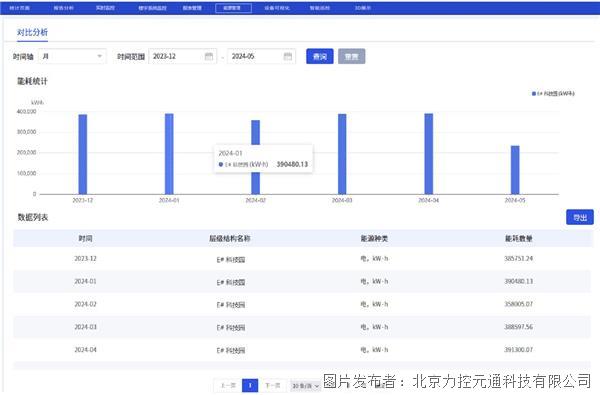Go to previous page 上一页
This screenshot has height=395, width=600.
point(229,385)
